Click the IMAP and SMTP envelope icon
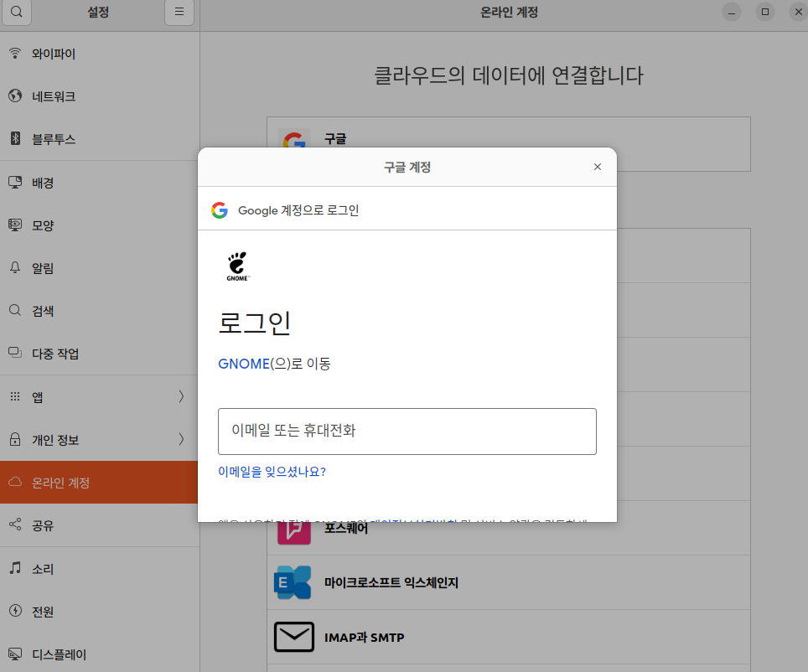Viewport: 808px width, 672px height. pyautogui.click(x=293, y=637)
